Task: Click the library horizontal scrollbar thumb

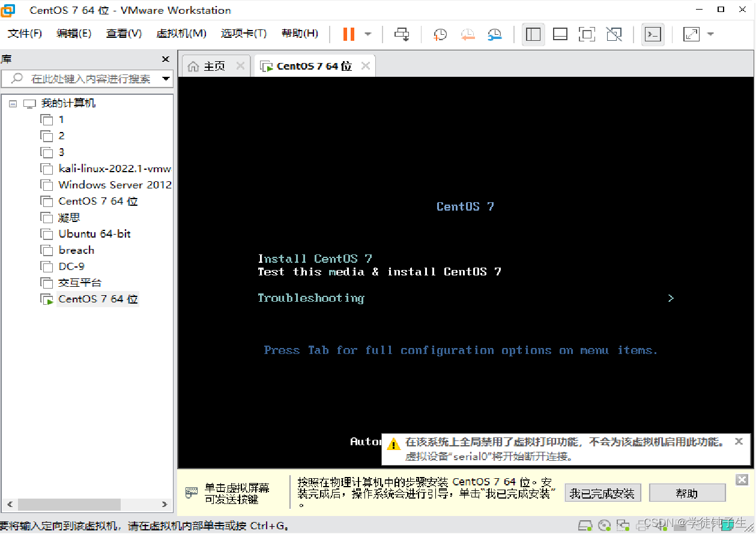Action: 69,505
